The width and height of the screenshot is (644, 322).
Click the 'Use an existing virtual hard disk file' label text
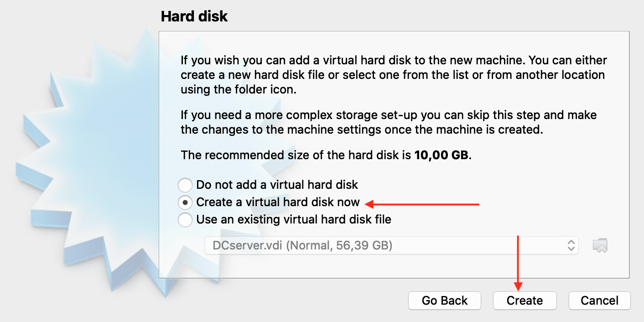coord(294,219)
